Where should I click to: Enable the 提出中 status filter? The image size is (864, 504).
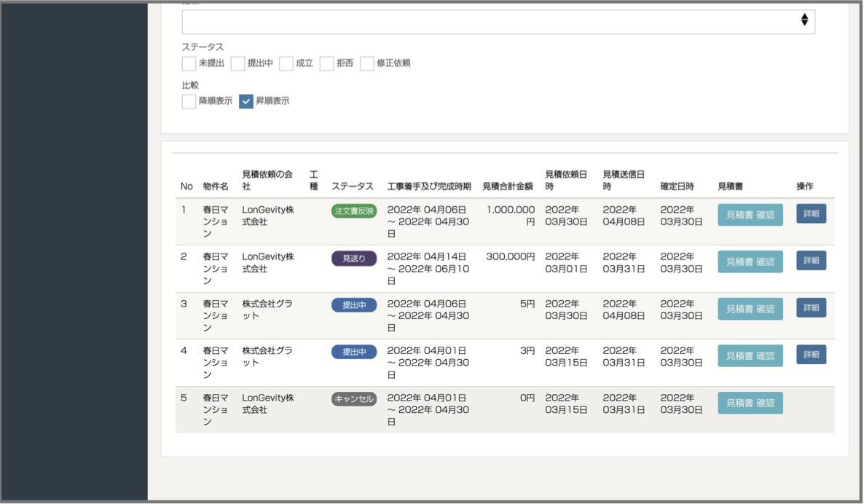pos(237,63)
